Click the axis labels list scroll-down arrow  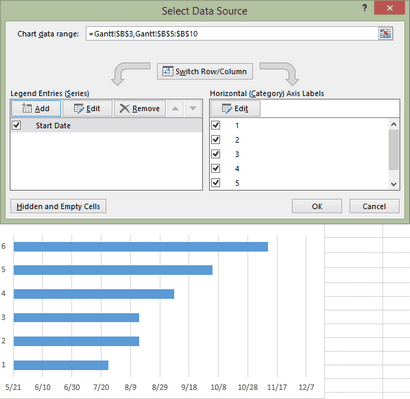point(394,184)
